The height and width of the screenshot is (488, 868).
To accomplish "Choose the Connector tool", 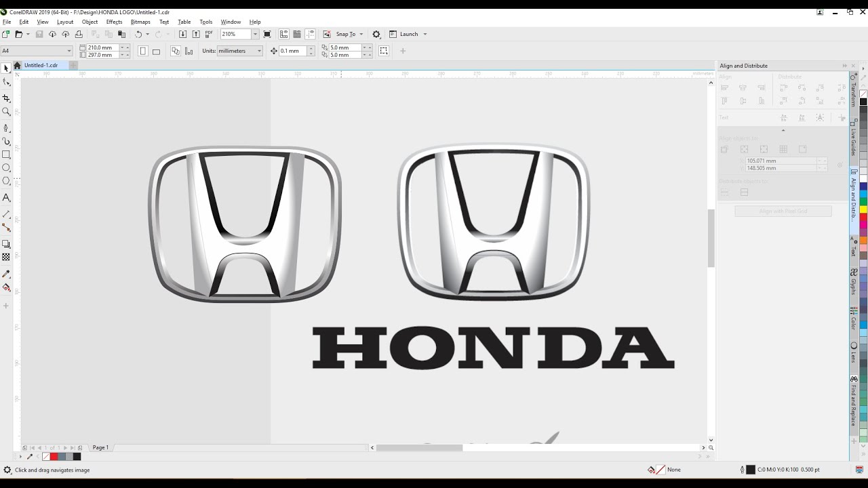I will pos(6,228).
